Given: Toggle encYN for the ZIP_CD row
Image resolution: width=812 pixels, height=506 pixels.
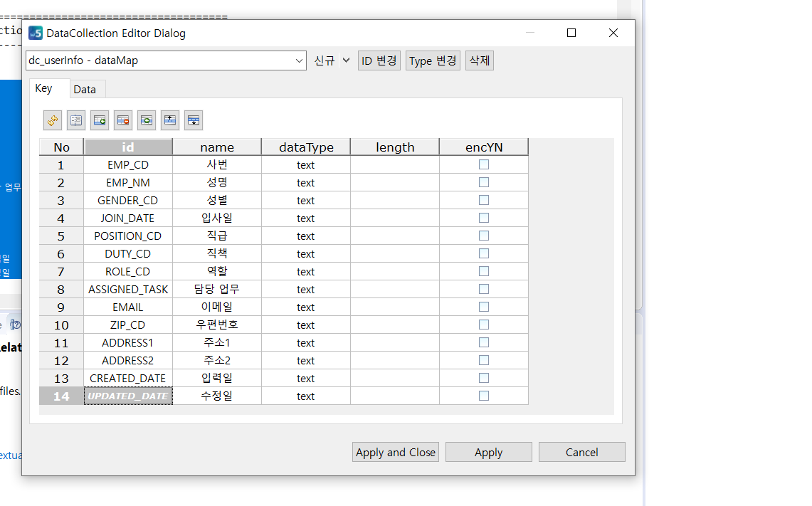Looking at the screenshot, I should click(484, 325).
